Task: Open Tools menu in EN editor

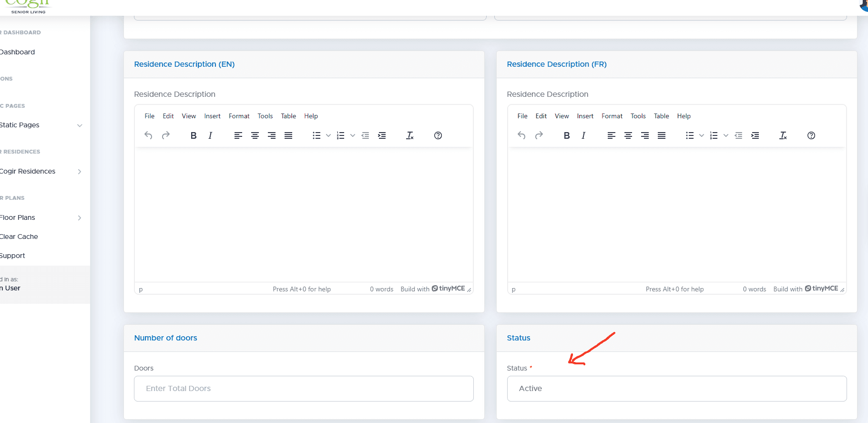Action: pyautogui.click(x=266, y=116)
